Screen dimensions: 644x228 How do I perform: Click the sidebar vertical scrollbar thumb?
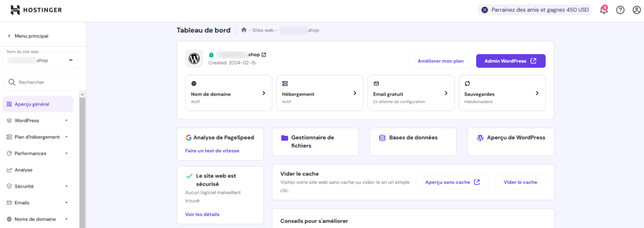coord(82,163)
